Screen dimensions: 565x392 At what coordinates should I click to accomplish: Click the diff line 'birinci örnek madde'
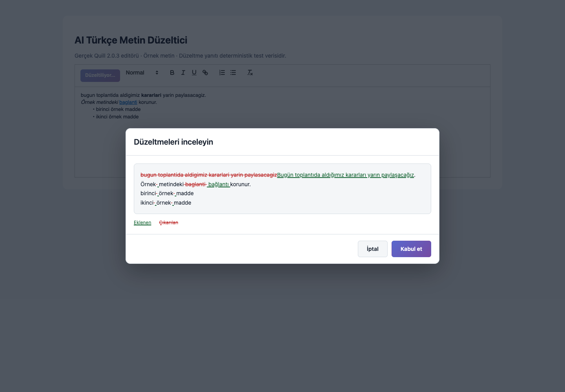[x=167, y=193]
